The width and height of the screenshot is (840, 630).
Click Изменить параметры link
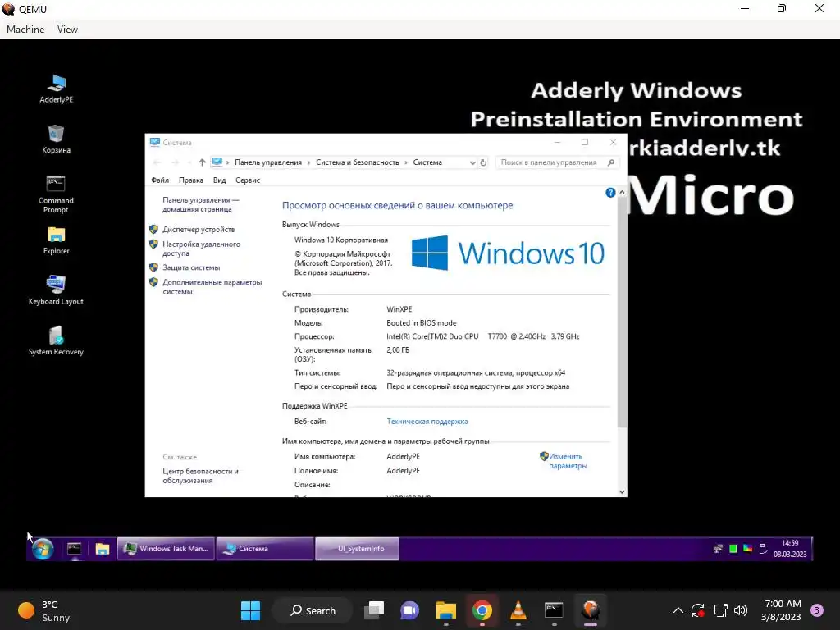568,461
